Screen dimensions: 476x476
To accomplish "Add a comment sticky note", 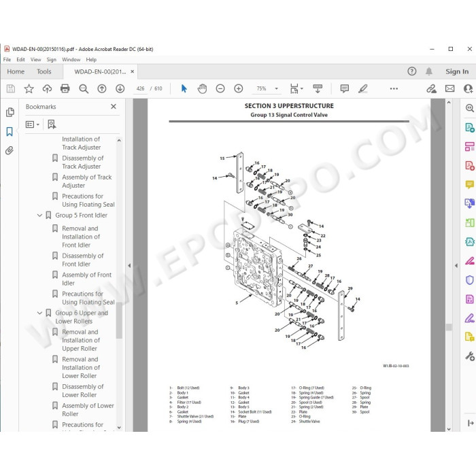I will (345, 88).
